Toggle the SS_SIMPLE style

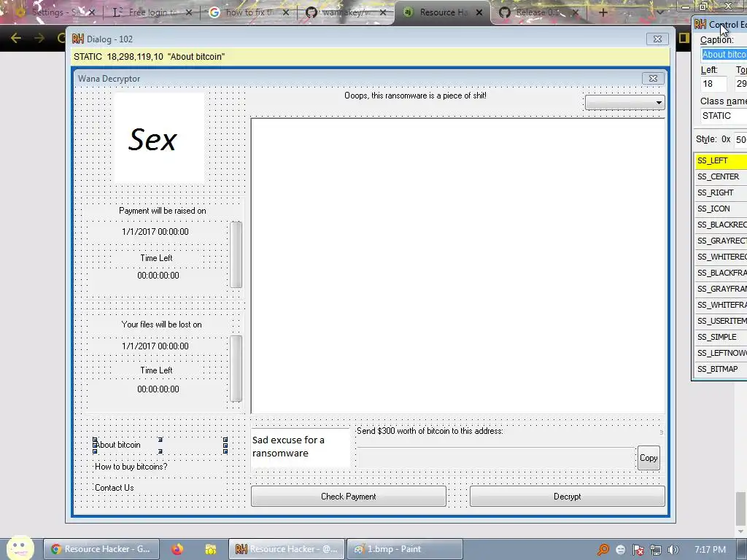(721, 337)
